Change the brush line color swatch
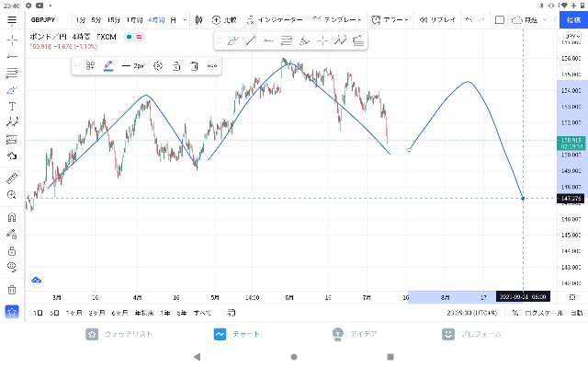Screen dimensions: 588x368 click(108, 66)
